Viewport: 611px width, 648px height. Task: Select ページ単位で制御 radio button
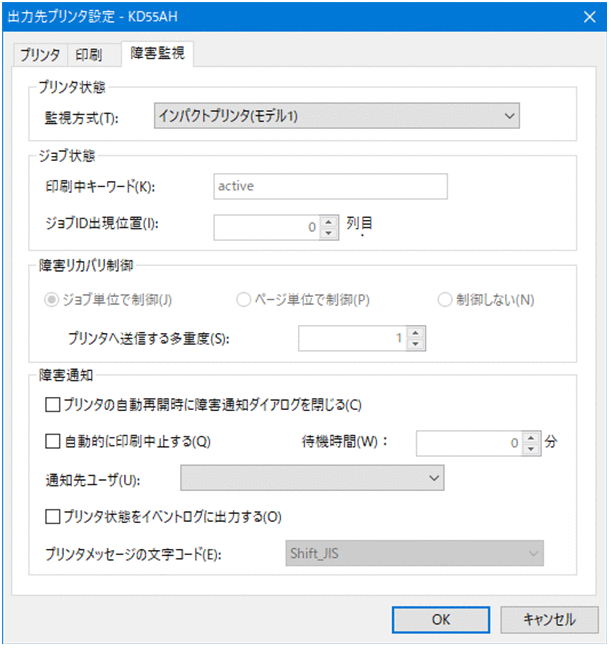click(243, 300)
